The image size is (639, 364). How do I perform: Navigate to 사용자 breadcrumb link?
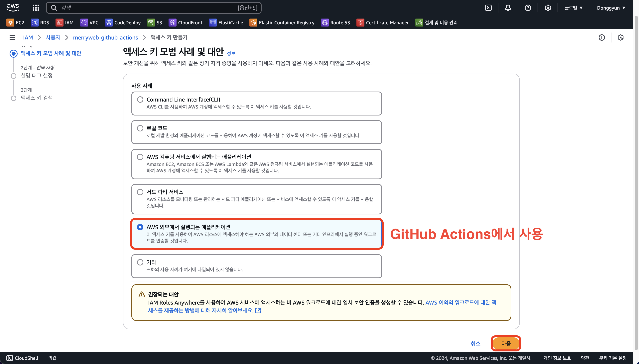point(53,37)
